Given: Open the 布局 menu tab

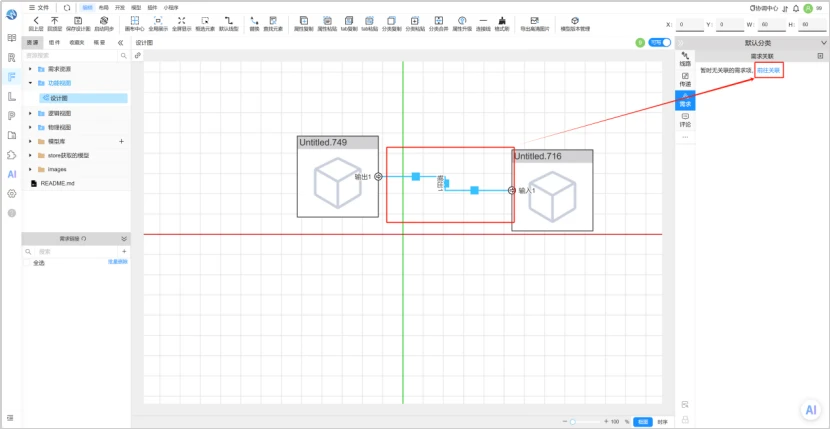Looking at the screenshot, I should [x=103, y=8].
